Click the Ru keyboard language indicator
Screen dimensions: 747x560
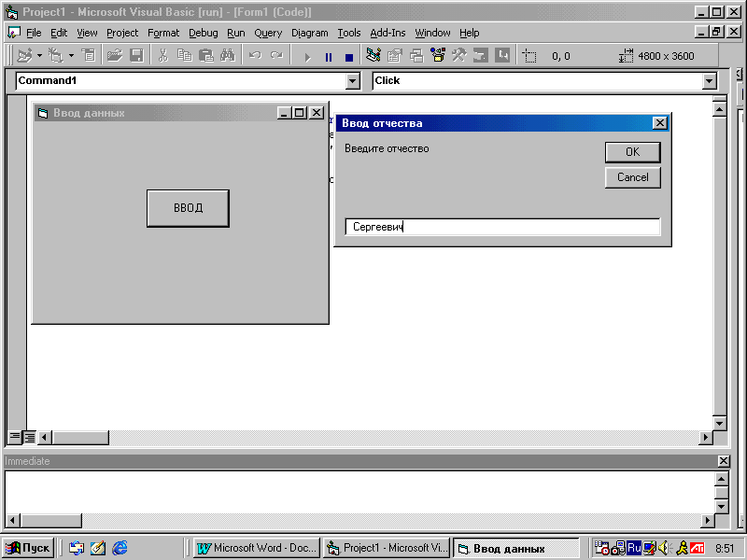coord(634,548)
